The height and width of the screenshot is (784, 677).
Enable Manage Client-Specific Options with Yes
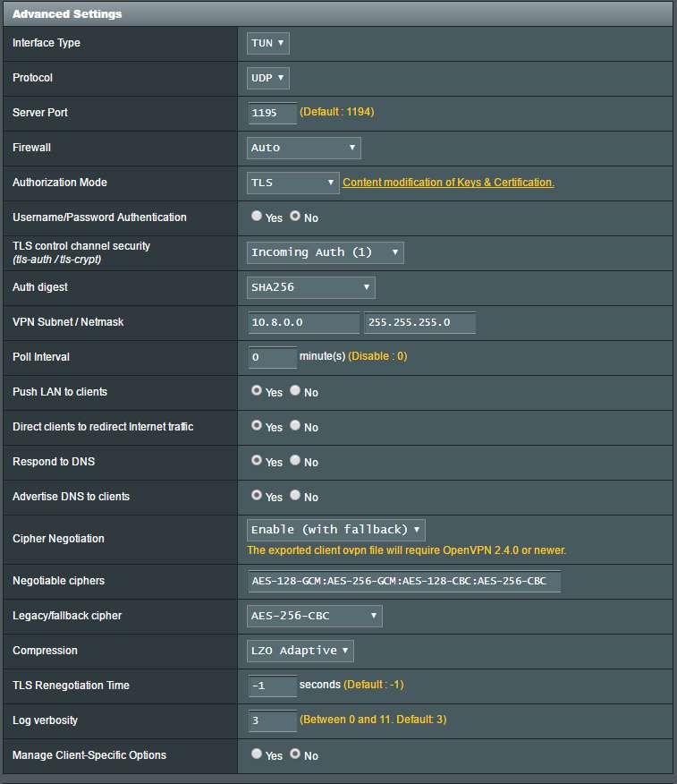click(x=258, y=754)
